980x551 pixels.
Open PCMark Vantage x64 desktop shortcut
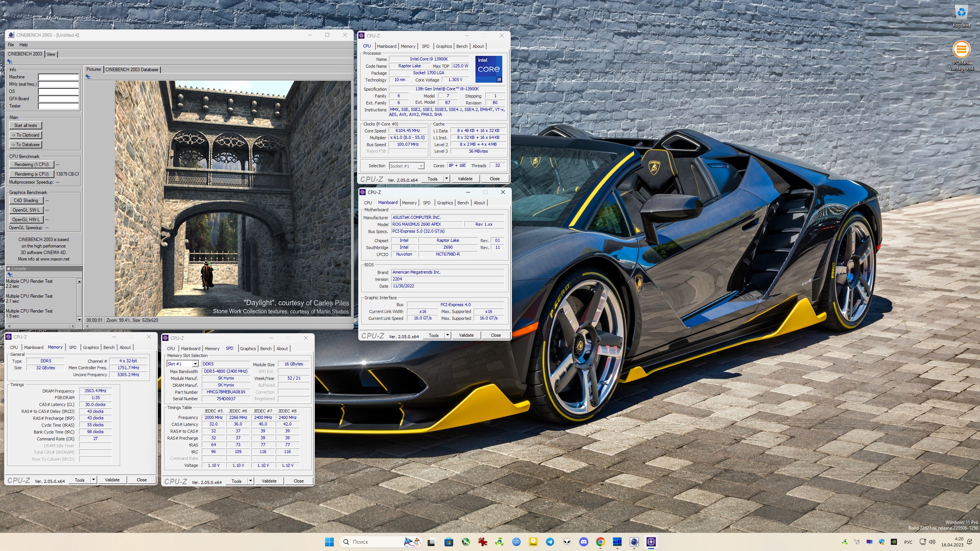961,55
